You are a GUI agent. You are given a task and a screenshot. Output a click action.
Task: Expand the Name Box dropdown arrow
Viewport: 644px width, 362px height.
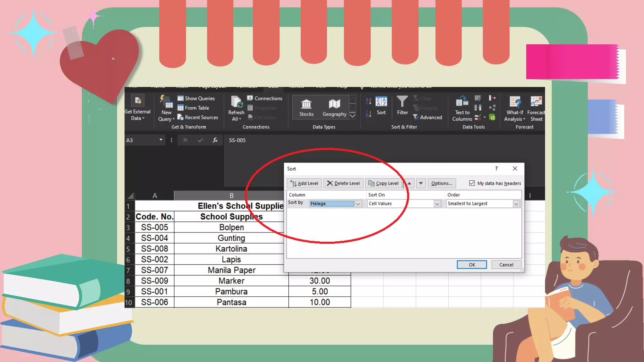[161, 140]
